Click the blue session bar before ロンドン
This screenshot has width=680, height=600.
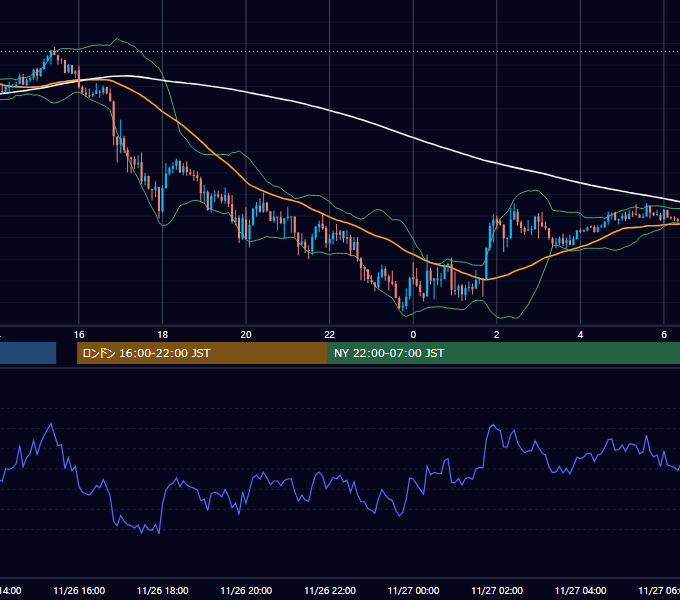[x=28, y=353]
